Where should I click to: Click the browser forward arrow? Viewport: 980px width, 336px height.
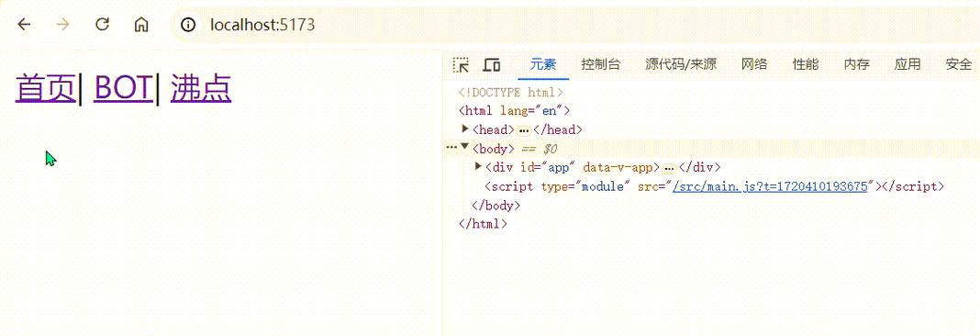click(x=62, y=25)
